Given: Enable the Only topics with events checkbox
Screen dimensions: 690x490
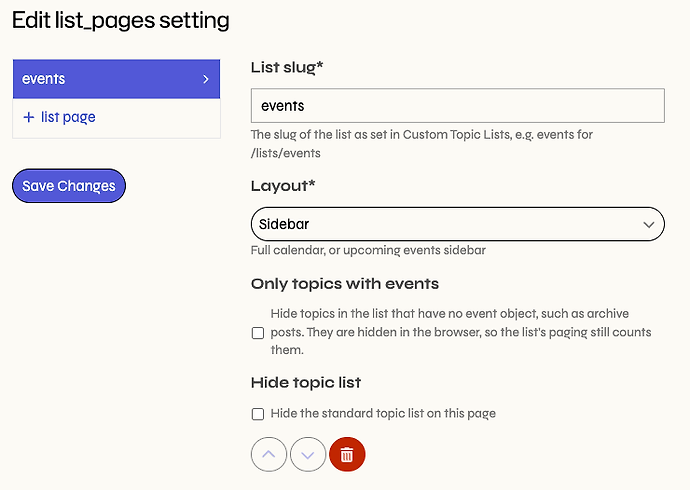Looking at the screenshot, I should [x=258, y=333].
